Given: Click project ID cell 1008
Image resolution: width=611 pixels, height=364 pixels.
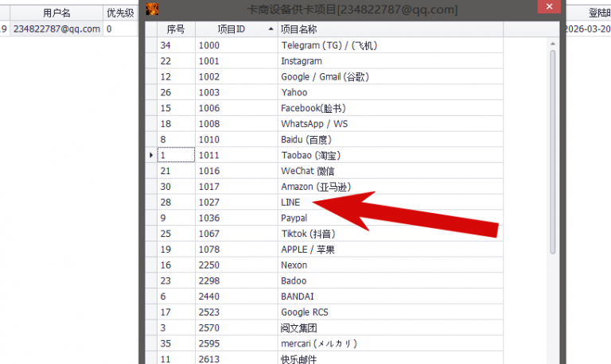Looking at the screenshot, I should (236, 124).
